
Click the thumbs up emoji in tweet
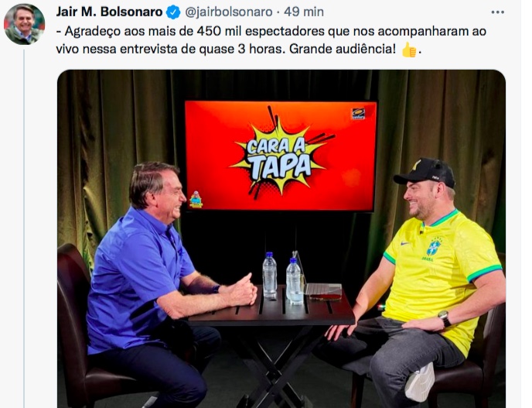[x=409, y=50]
